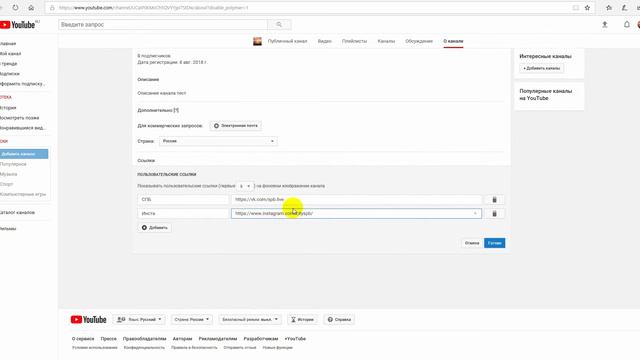Open reading view icon in the address bar

coord(576,8)
